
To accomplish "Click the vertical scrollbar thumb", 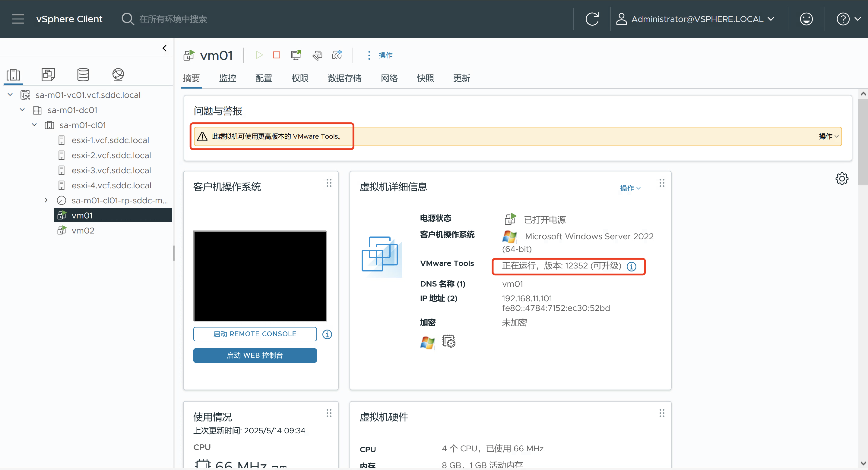I will point(863,142).
